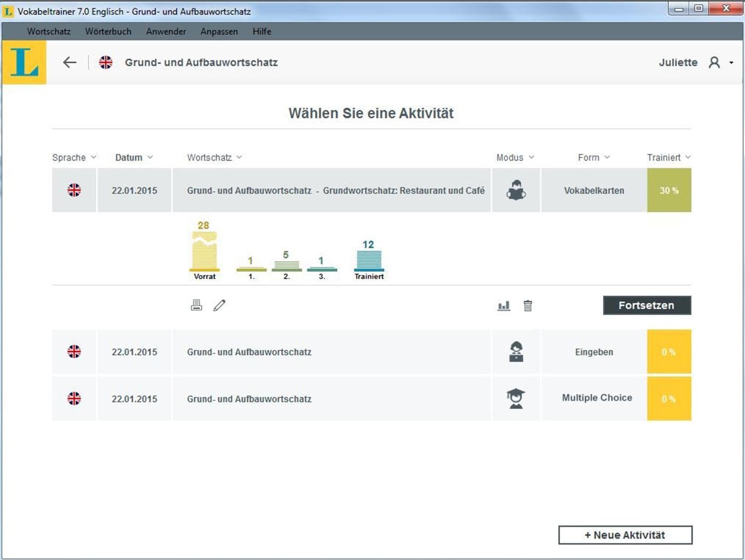This screenshot has width=745, height=560.
Task: Print the activity with the printer icon
Action: pos(196,305)
